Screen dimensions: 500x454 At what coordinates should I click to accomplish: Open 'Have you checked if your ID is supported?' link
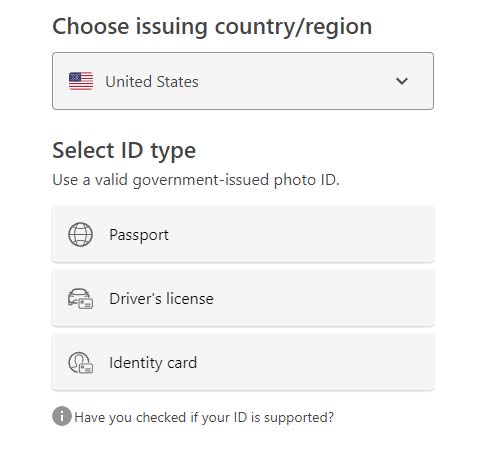click(x=204, y=417)
